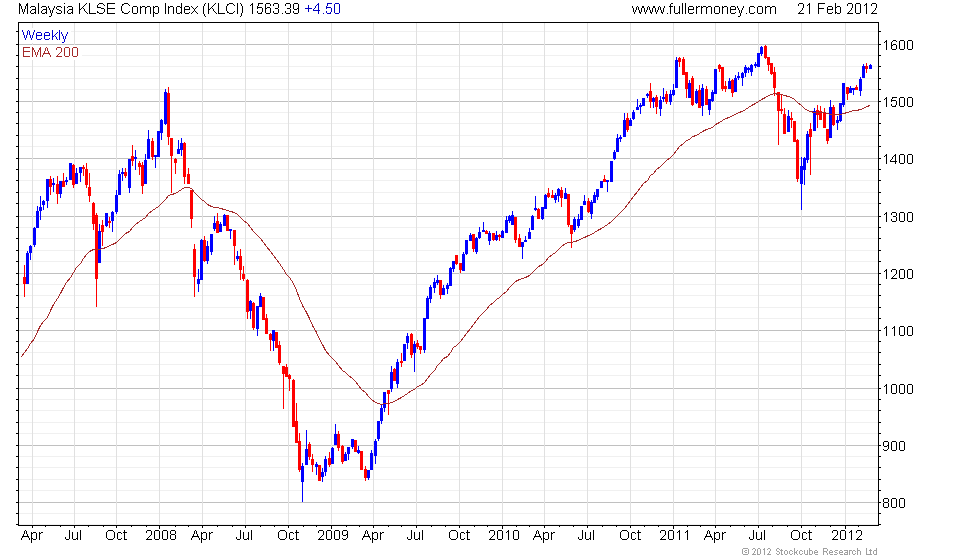Click the 2012 label on the time axis
The width and height of the screenshot is (960, 560).
coord(847,536)
